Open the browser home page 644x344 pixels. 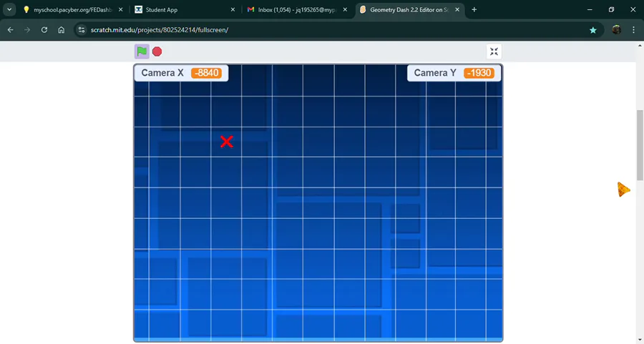tap(62, 29)
